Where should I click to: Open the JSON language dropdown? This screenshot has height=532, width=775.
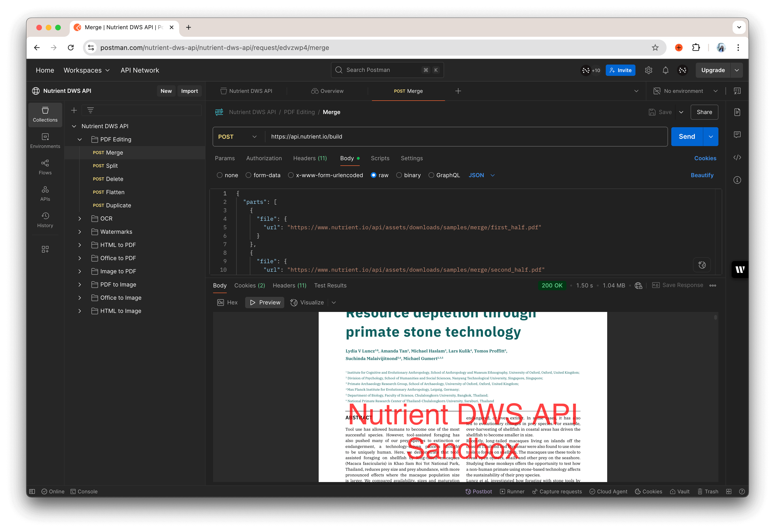[481, 175]
